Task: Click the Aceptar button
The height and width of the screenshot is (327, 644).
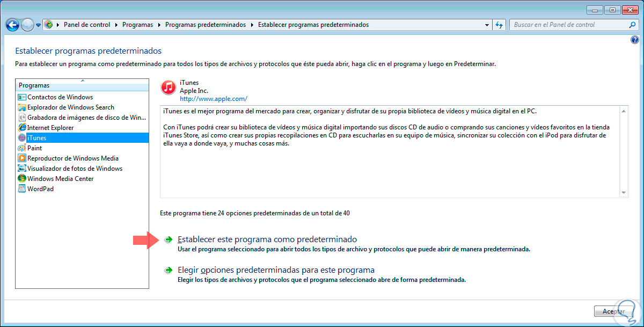Action: tap(613, 311)
